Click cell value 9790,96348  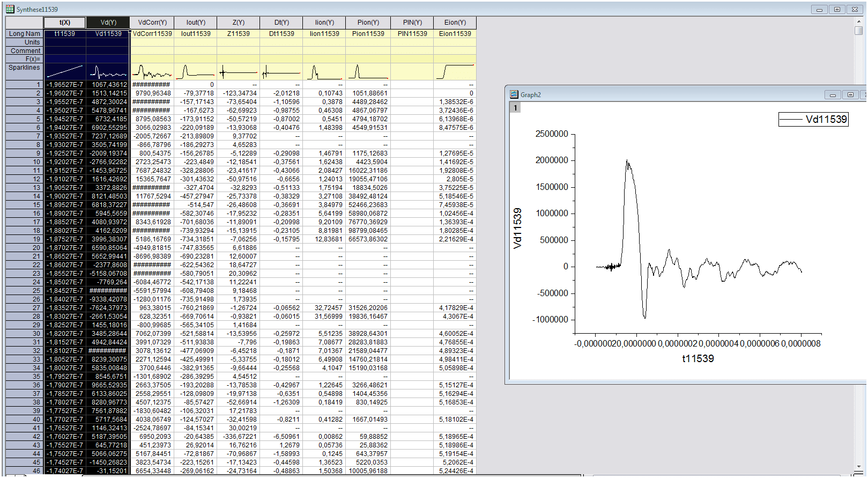[152, 93]
